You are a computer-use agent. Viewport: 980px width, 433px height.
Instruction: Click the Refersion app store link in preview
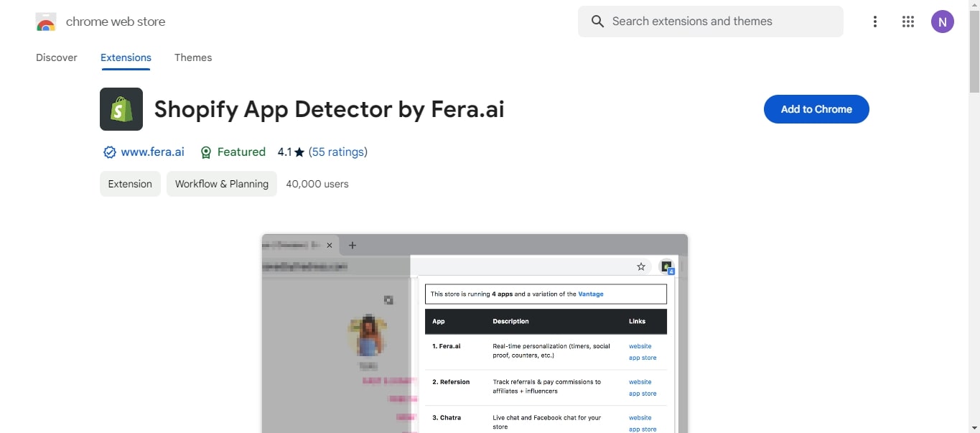(x=643, y=394)
